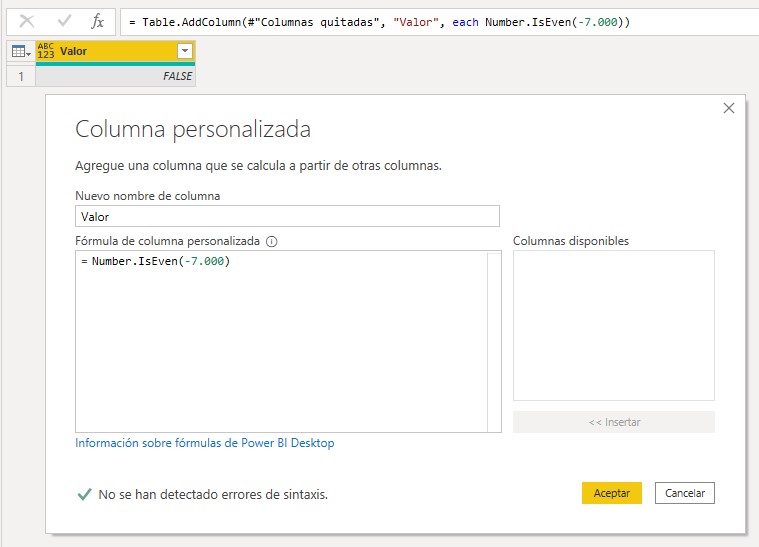Select the FALSE cell in row 1
Viewport: 759px width, 547px height.
[115, 76]
